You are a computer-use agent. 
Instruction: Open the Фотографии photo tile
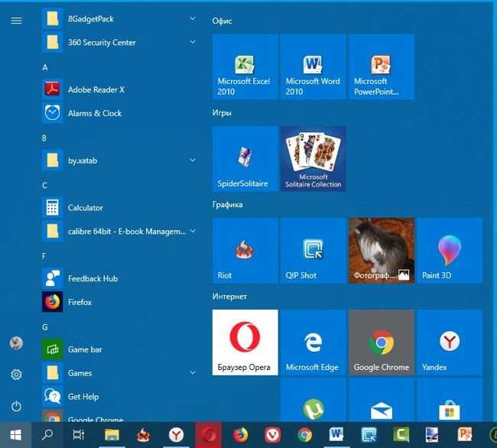382,250
